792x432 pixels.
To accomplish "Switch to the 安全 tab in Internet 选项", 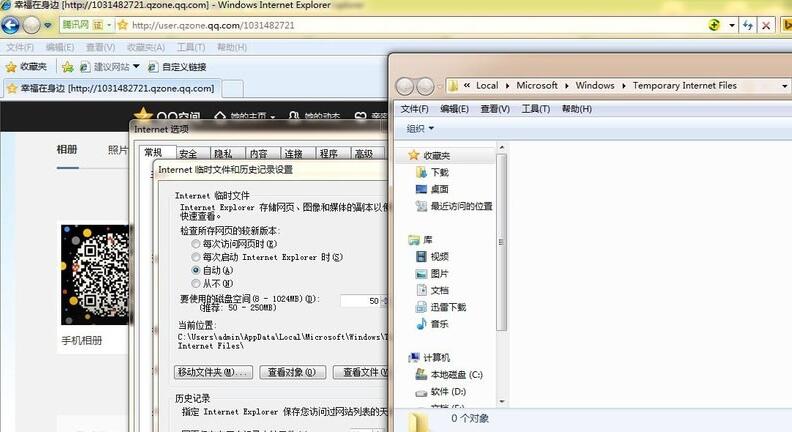I will point(188,154).
